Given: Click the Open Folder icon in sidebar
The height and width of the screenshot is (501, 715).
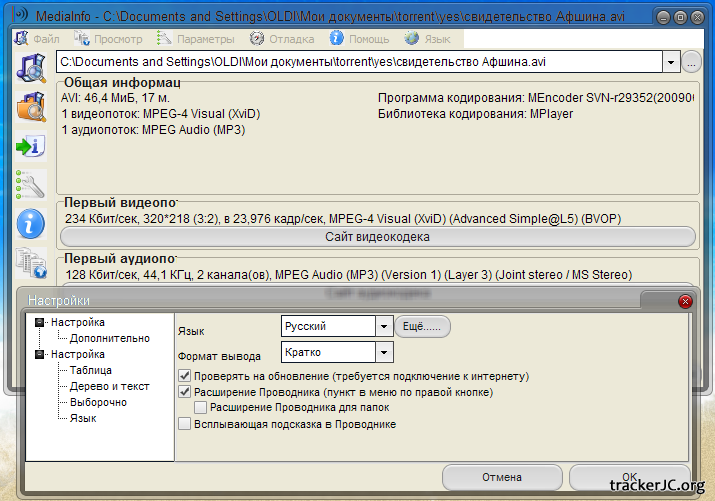Looking at the screenshot, I should (32, 107).
